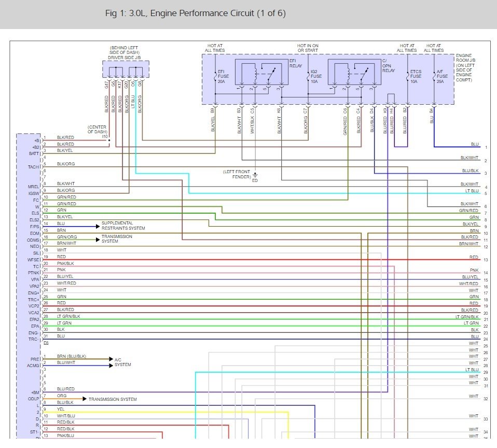Click the A/C System arrow for BLU/WHT wire

(x=111, y=365)
